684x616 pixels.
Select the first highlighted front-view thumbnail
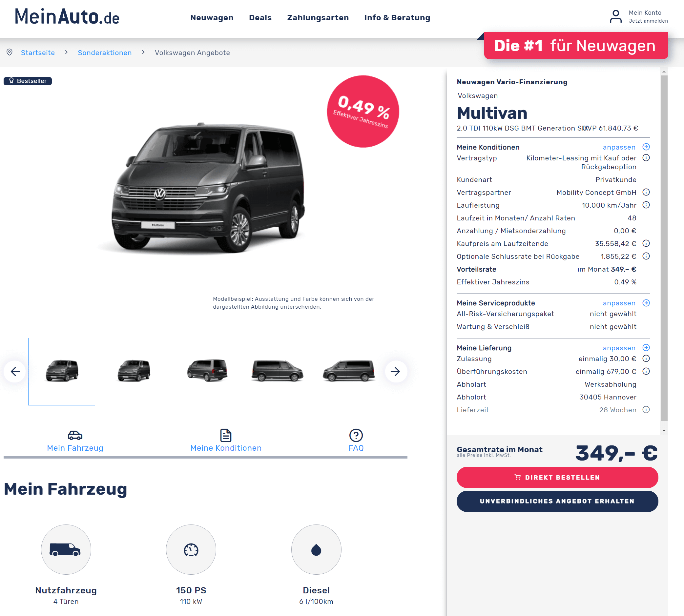click(x=62, y=371)
